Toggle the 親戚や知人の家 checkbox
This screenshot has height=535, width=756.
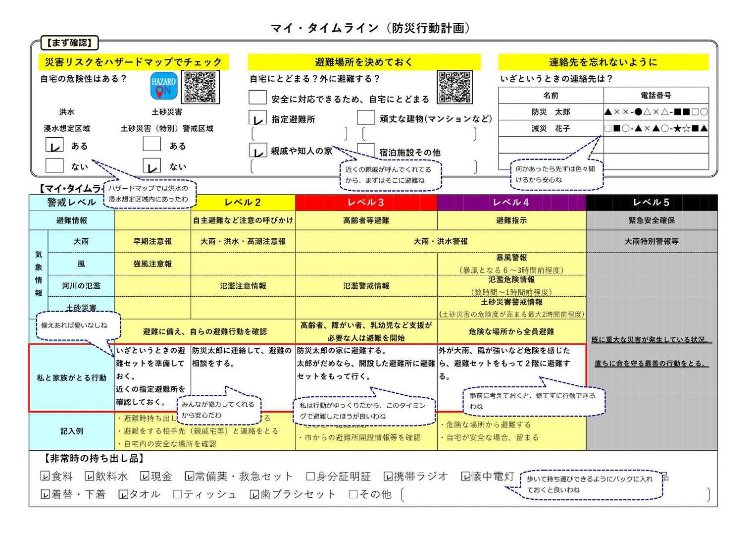click(x=257, y=150)
